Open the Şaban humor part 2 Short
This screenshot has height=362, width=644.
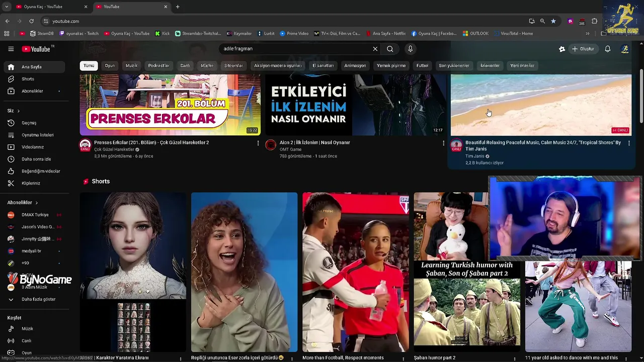(467, 272)
